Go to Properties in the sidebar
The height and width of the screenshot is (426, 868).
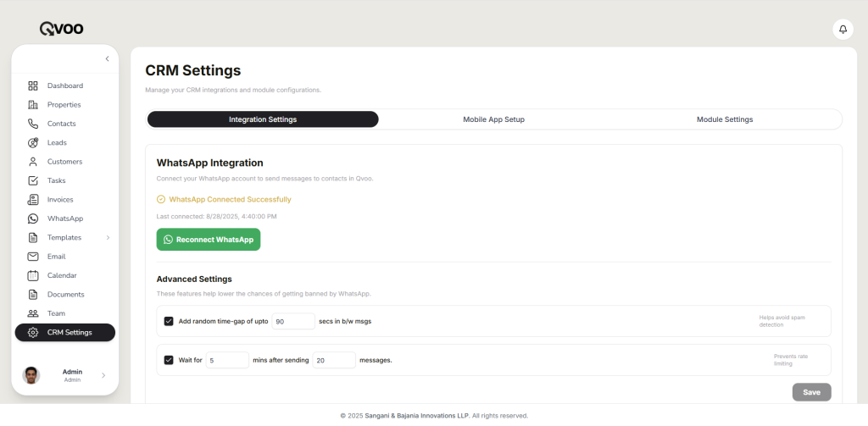click(x=64, y=104)
